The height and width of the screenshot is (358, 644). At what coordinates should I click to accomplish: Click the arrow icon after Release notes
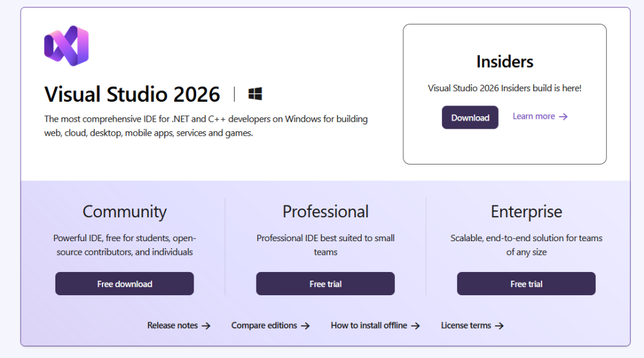pyautogui.click(x=206, y=326)
